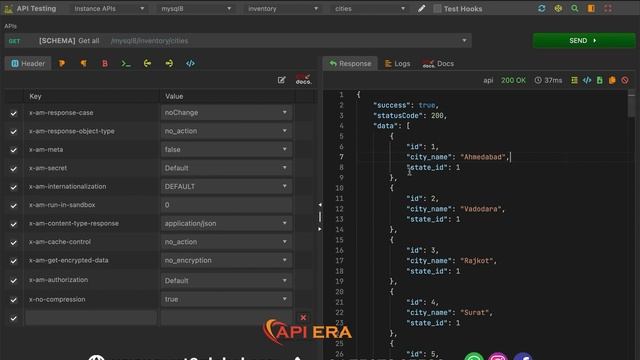The height and width of the screenshot is (360, 640).
Task: Uncheck the x-no-compression checkbox
Action: (x=13, y=300)
